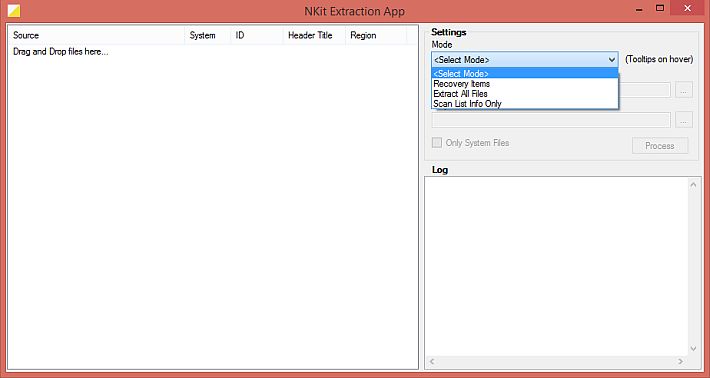The image size is (710, 378).
Task: Click the '(Tooltips on hover)' label
Action: click(x=659, y=59)
